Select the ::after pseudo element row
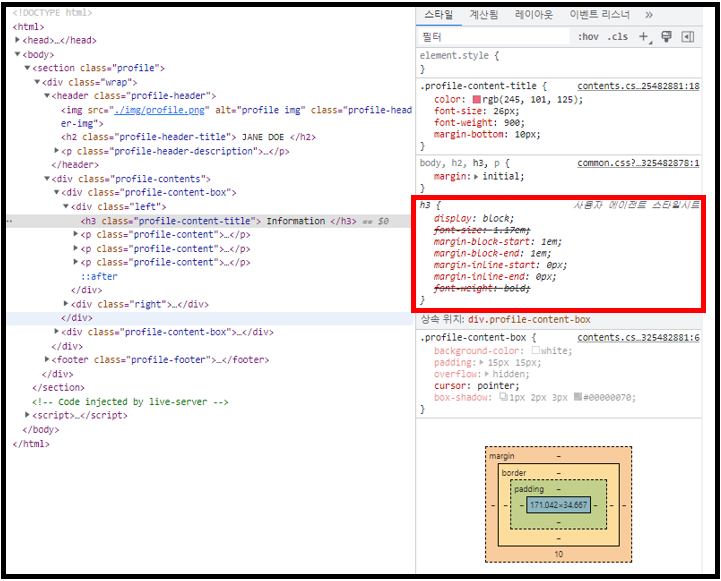 click(x=99, y=276)
